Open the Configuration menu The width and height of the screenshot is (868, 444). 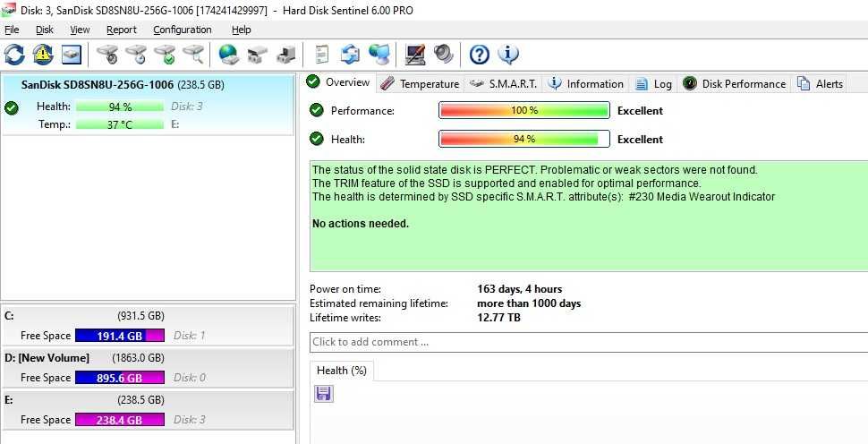coord(183,30)
